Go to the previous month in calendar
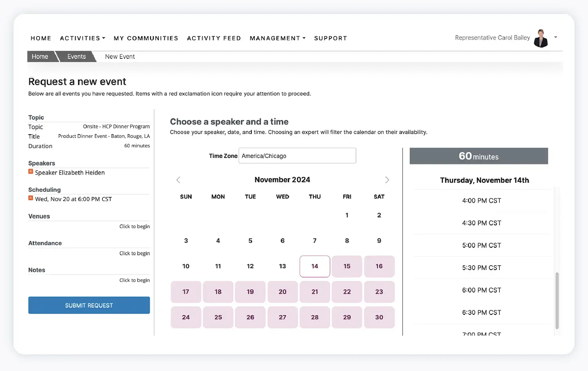Viewport: 588px width, 371px height. pyautogui.click(x=178, y=180)
